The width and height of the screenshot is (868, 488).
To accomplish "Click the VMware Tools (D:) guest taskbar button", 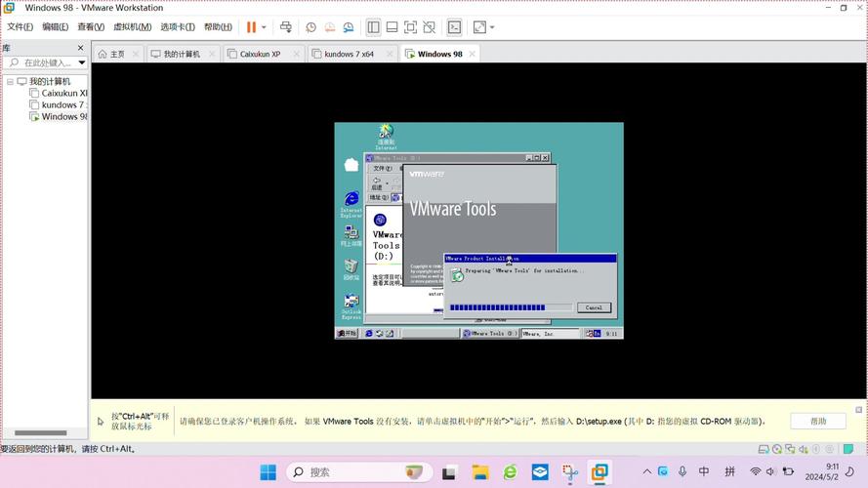I will (490, 333).
